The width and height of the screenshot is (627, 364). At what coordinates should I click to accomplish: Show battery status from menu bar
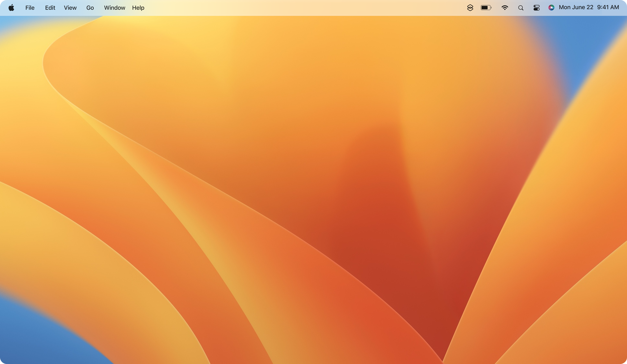point(486,8)
